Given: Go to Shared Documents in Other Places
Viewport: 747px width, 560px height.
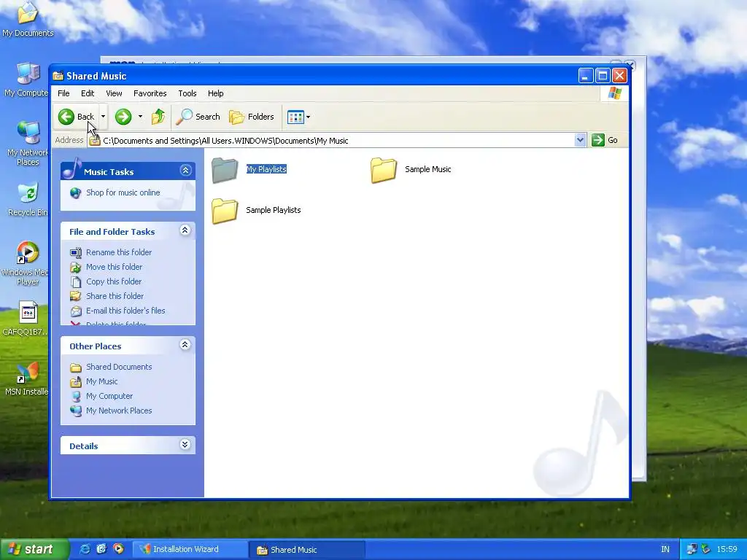Looking at the screenshot, I should click(119, 367).
